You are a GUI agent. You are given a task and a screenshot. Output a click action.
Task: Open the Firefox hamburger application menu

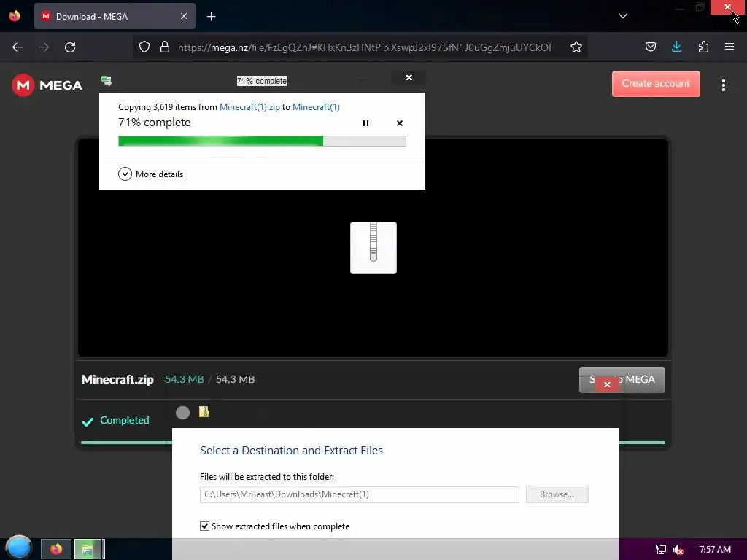729,47
